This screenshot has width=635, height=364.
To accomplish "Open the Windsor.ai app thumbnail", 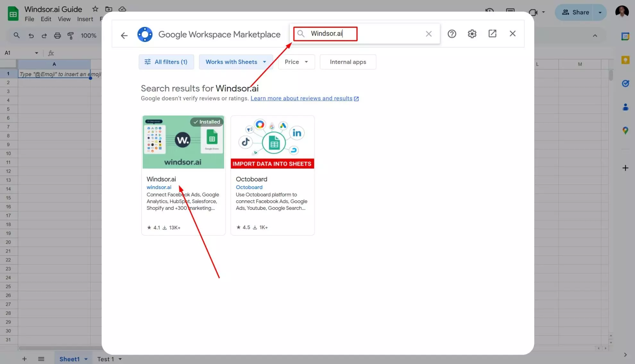I will click(x=183, y=142).
